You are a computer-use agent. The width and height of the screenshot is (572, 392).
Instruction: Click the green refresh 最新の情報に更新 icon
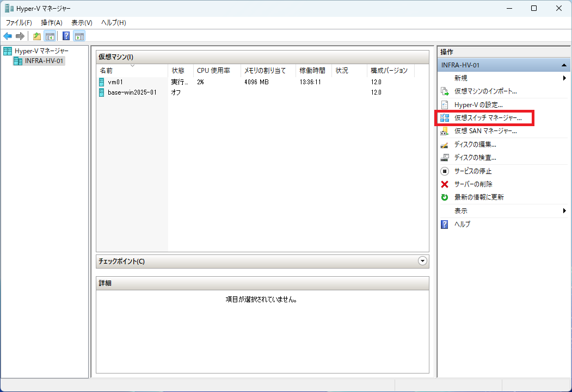point(444,197)
